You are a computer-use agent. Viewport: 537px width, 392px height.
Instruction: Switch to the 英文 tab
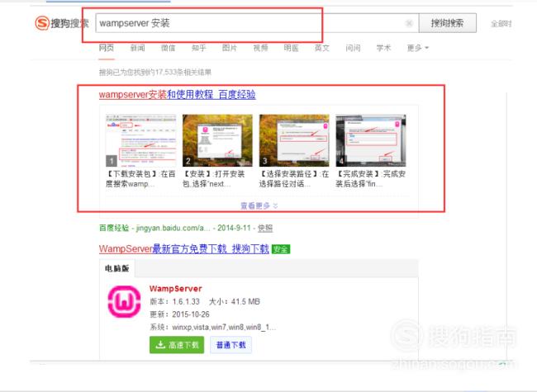pyautogui.click(x=322, y=48)
